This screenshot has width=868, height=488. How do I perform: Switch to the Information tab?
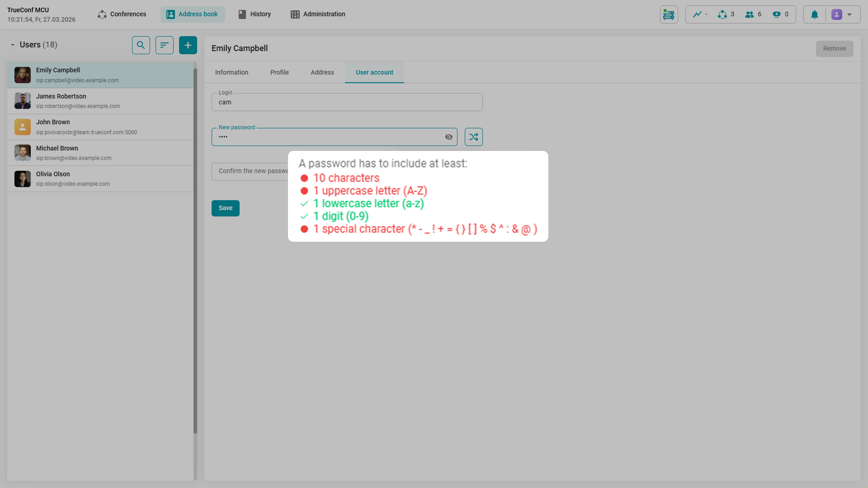[231, 72]
